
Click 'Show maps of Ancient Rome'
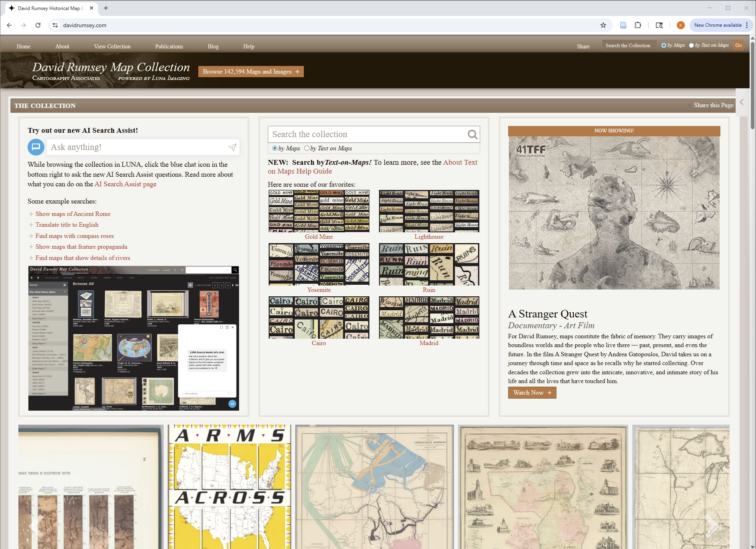(x=73, y=214)
